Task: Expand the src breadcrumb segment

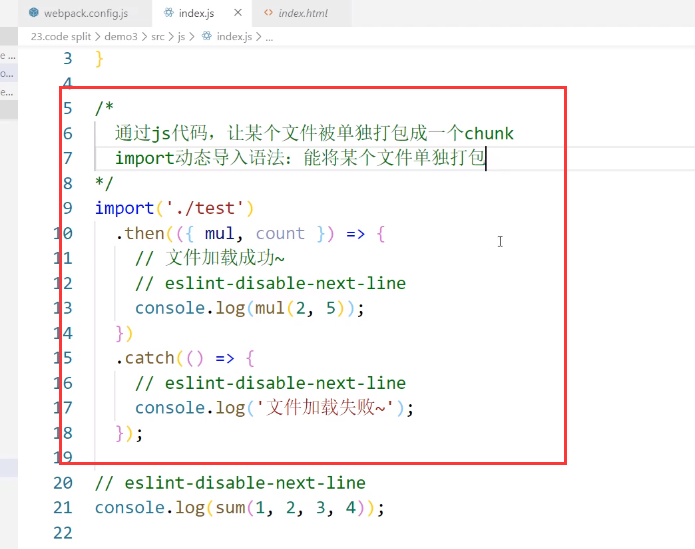Action: [x=157, y=36]
